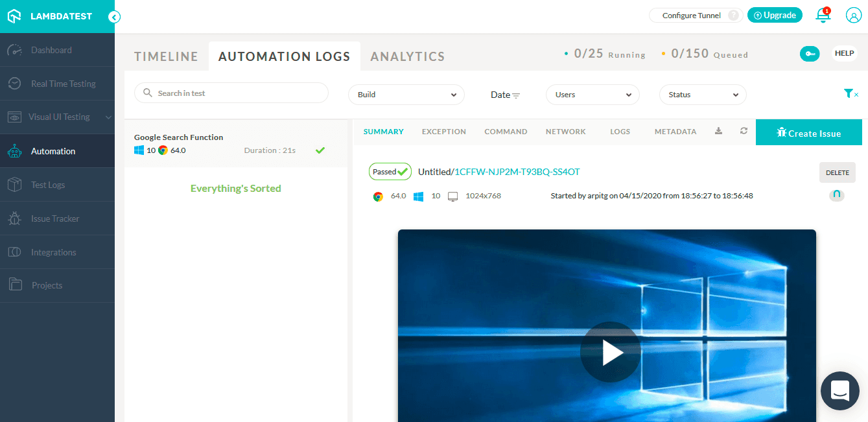Click the Issue Tracker bug icon
Image resolution: width=868 pixels, height=422 pixels.
14,218
